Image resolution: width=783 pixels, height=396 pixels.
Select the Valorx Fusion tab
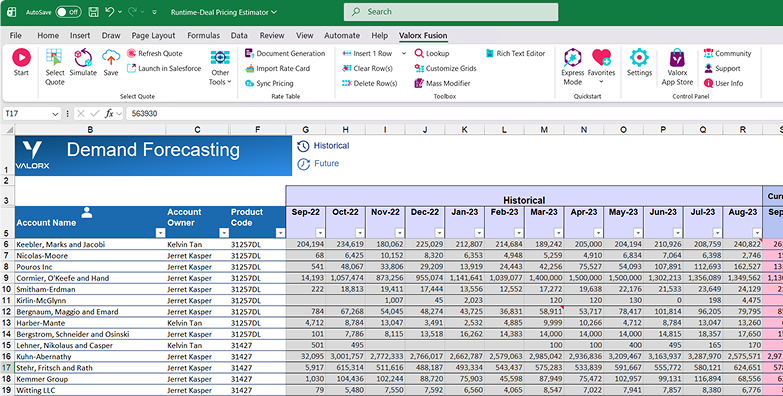pos(423,35)
